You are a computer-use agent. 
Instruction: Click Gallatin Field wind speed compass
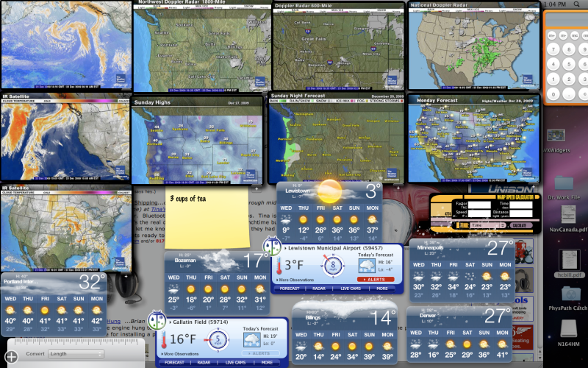(x=217, y=340)
